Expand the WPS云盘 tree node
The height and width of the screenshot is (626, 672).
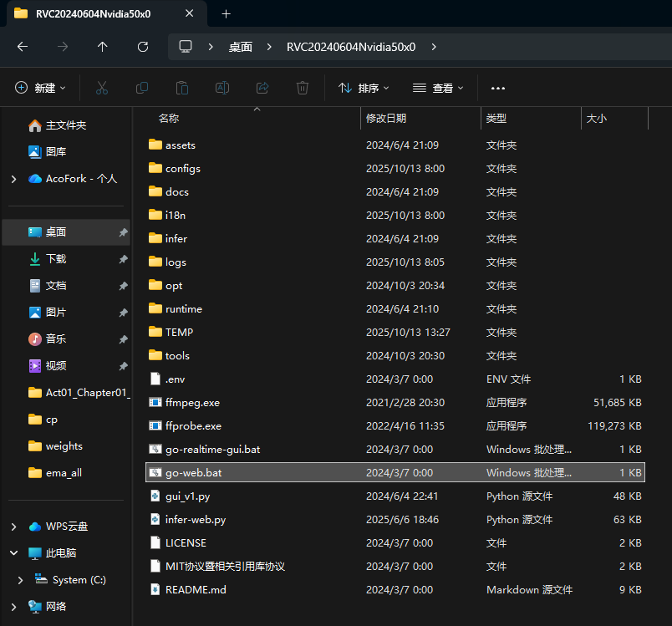pyautogui.click(x=13, y=527)
